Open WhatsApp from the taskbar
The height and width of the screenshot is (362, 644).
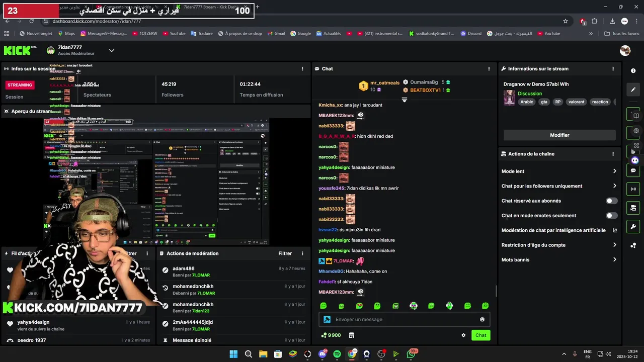coord(411,354)
